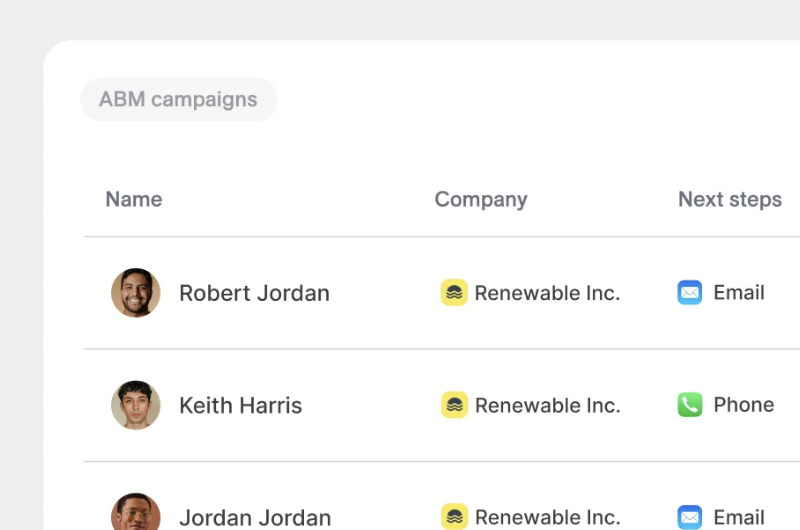
Task: Open the ABM campaigns tag
Action: (x=179, y=99)
